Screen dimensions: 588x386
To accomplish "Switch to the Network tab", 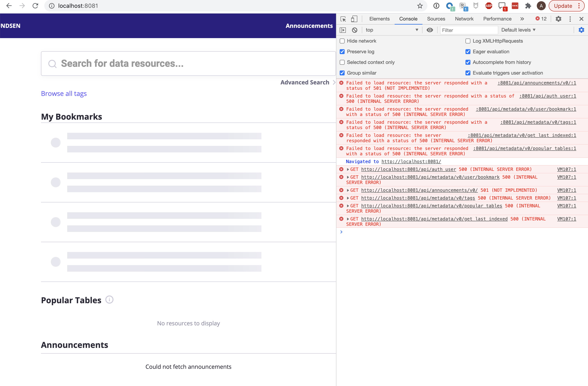I will pos(464,19).
